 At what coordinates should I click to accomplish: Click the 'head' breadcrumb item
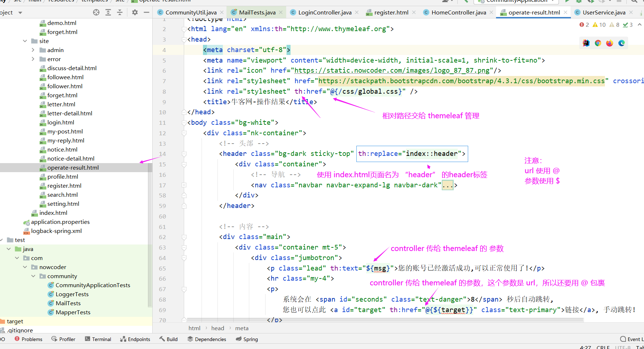pyautogui.click(x=218, y=328)
